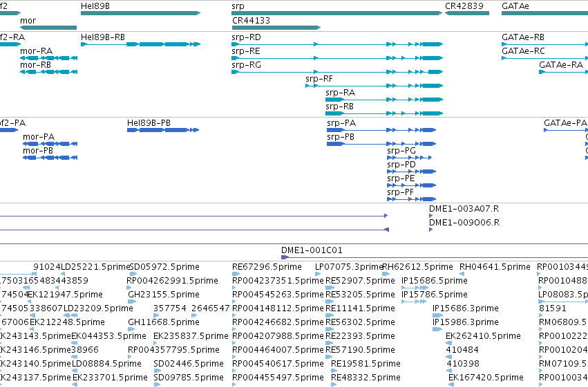The image size is (588, 388).
Task: Select the srp-PB protein feature
Action: click(x=381, y=144)
